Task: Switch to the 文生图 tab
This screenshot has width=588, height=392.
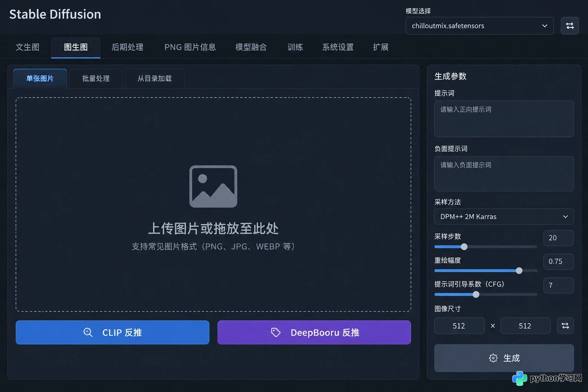Action: pyautogui.click(x=27, y=47)
